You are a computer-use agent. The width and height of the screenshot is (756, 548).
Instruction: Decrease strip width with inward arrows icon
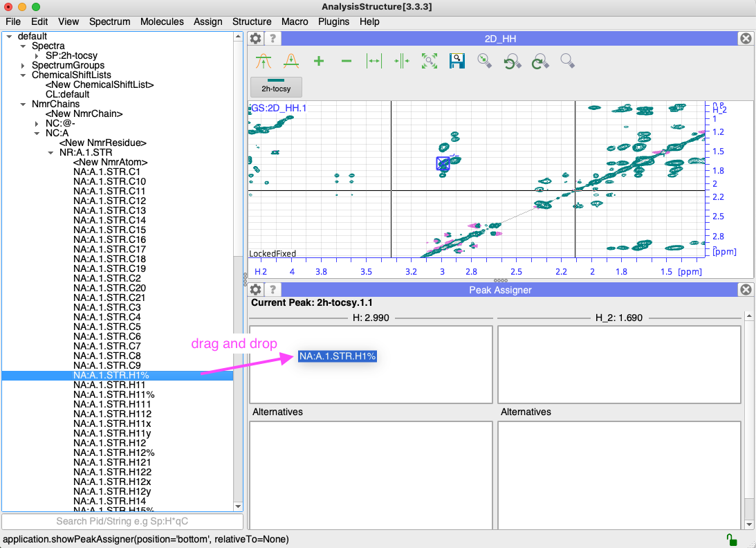pyautogui.click(x=402, y=62)
